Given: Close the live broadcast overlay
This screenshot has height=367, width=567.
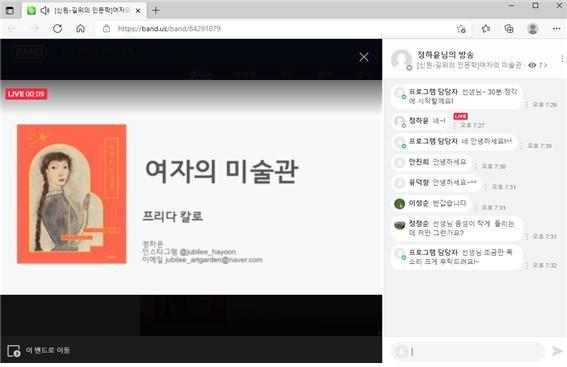Looking at the screenshot, I should (364, 57).
